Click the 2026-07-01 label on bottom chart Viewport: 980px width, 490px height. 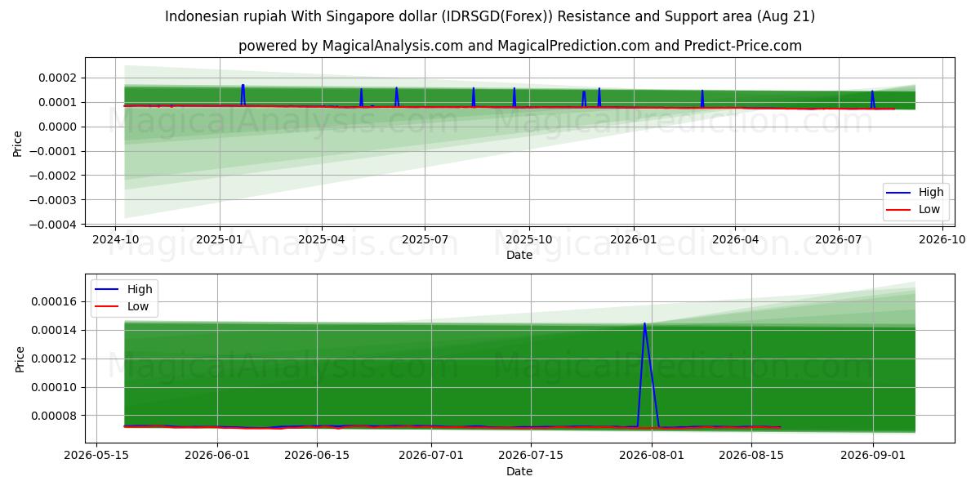430,455
